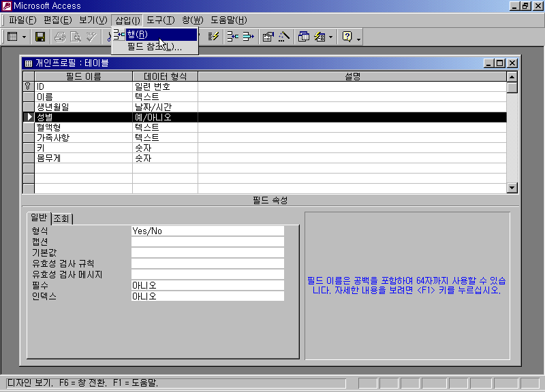Click the table scrollbar down arrow

coord(512,188)
